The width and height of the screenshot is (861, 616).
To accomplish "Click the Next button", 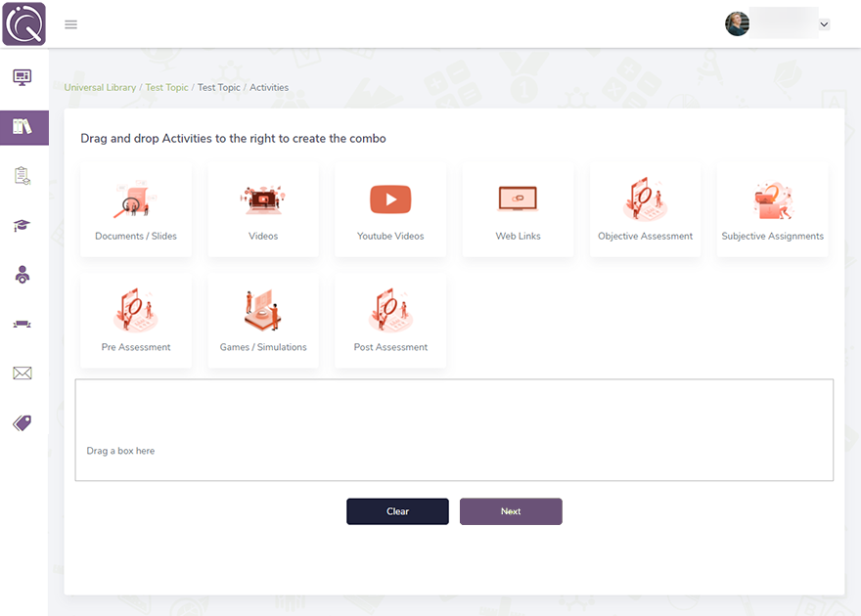I will (511, 511).
